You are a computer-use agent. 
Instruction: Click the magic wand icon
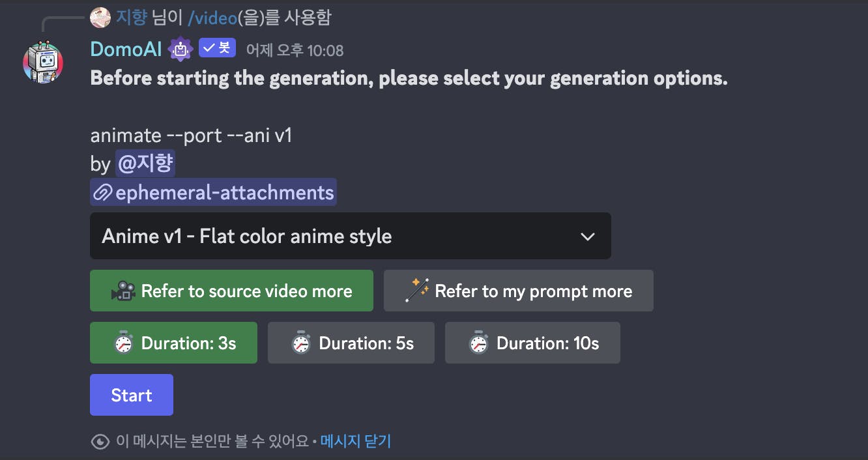[x=416, y=291]
